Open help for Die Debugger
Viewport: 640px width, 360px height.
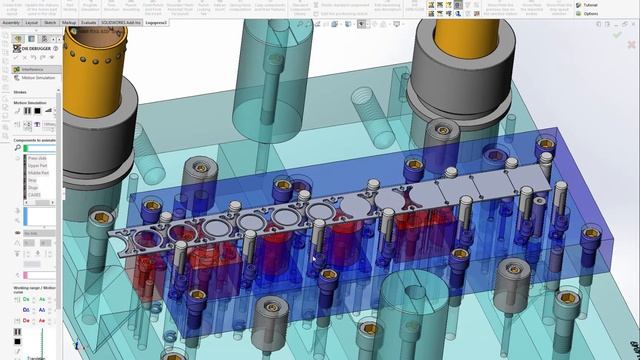[56, 49]
